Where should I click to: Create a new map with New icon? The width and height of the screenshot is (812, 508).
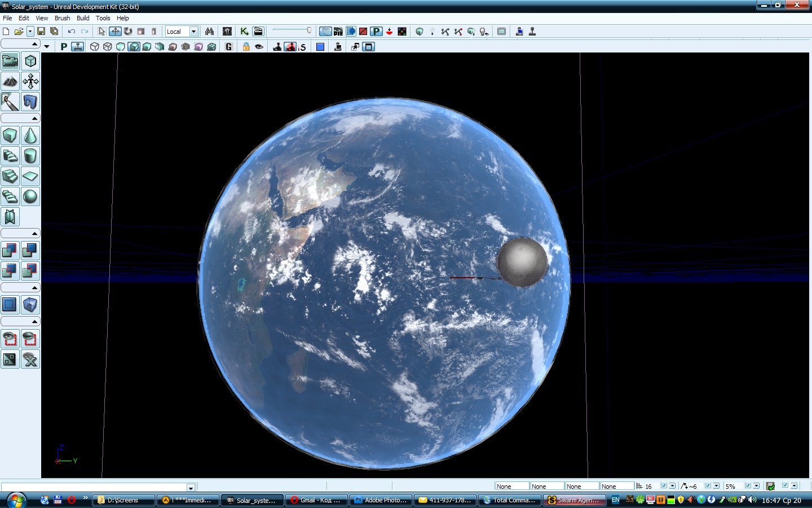coord(6,32)
